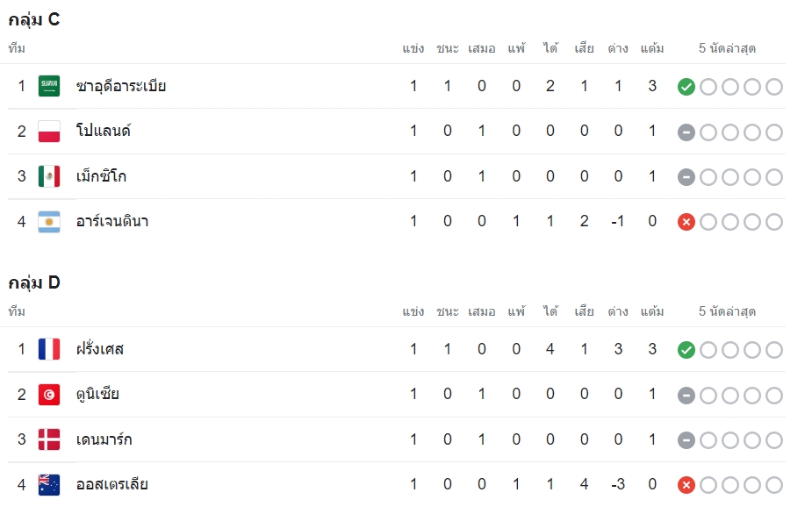
Task: Click Argentina's red loss indicator
Action: click(686, 222)
